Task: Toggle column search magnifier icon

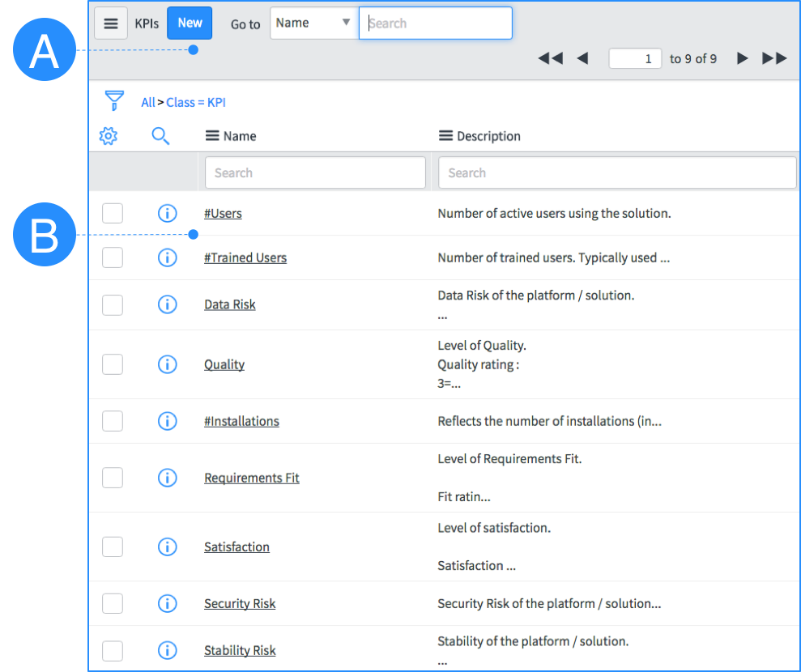Action: point(160,136)
